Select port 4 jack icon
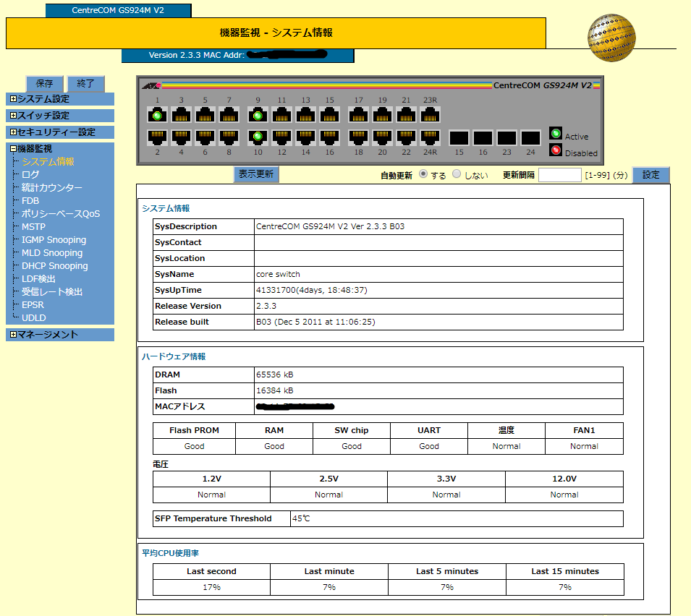This screenshot has width=691, height=616. coord(181,137)
